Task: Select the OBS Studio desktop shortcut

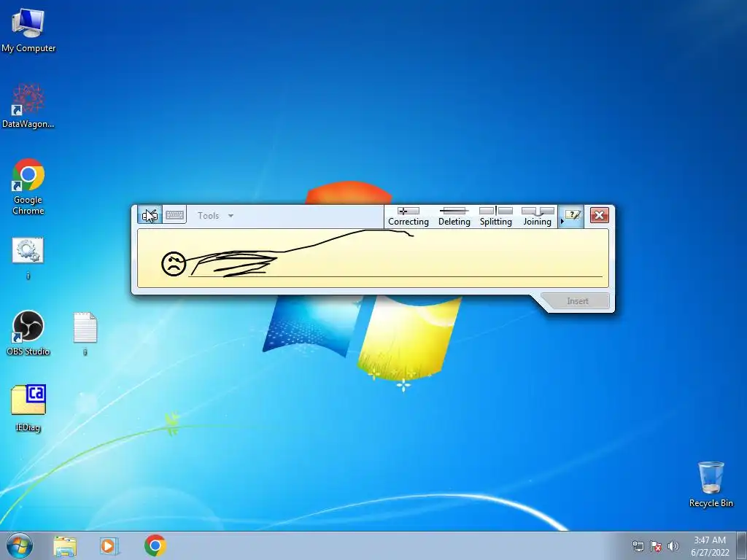Action: click(x=28, y=332)
